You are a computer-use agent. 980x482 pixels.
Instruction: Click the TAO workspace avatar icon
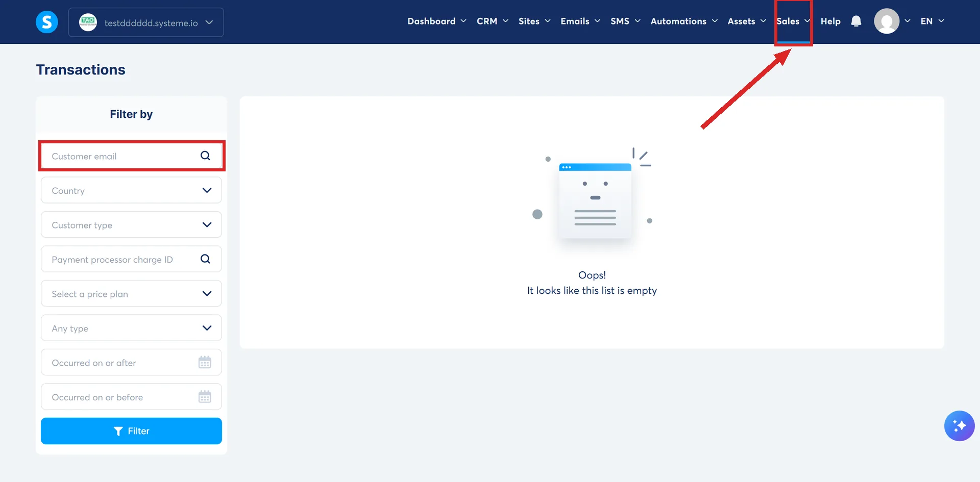click(x=88, y=22)
